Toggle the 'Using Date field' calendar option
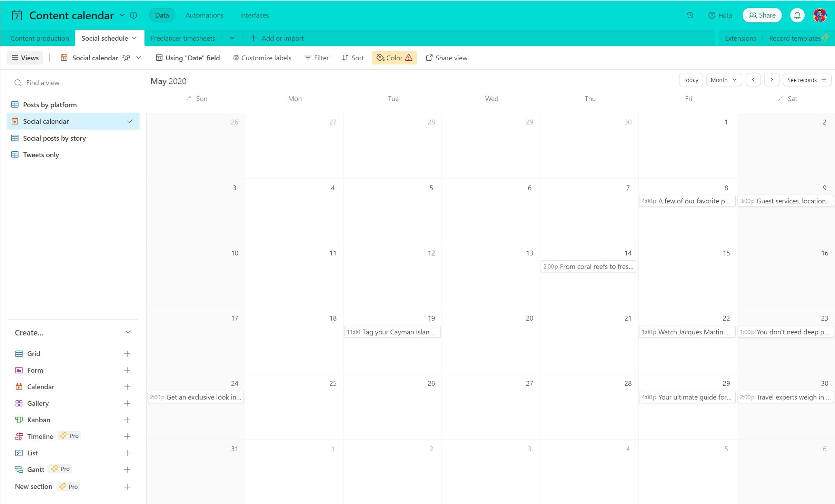This screenshot has width=835, height=504. tap(188, 58)
